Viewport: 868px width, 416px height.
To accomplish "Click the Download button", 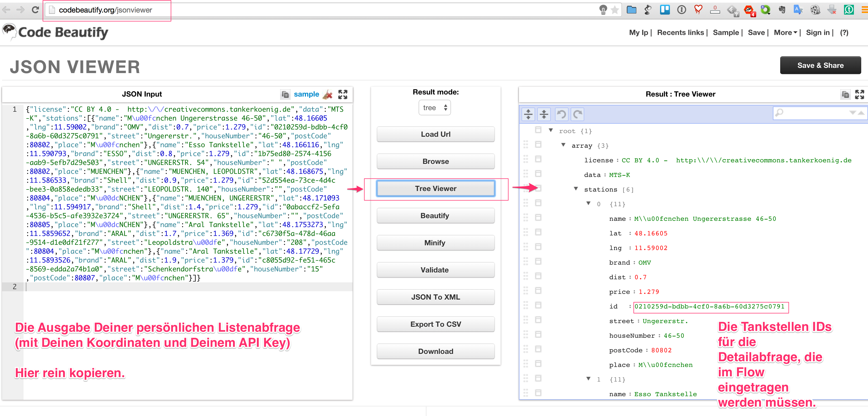I will (435, 351).
